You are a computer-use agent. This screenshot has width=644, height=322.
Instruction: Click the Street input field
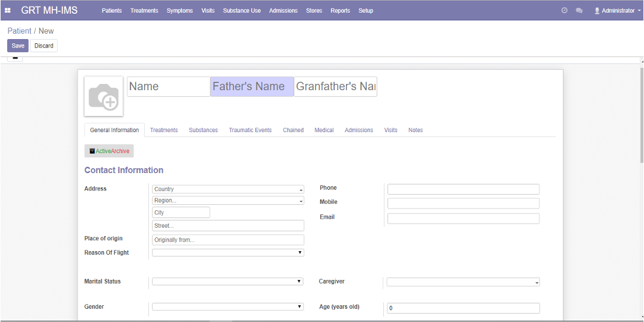[x=228, y=226]
